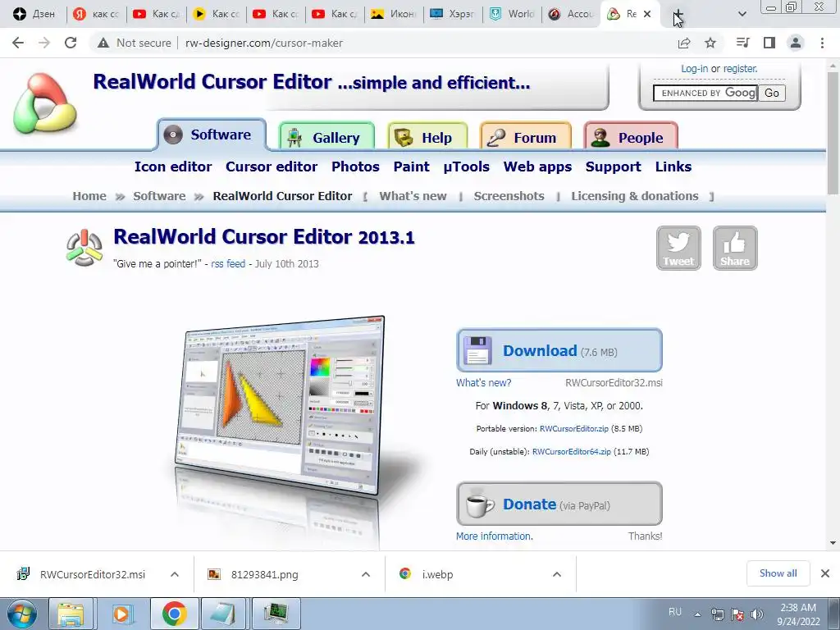Open a new browser tab
This screenshot has width=840, height=630.
tap(678, 15)
